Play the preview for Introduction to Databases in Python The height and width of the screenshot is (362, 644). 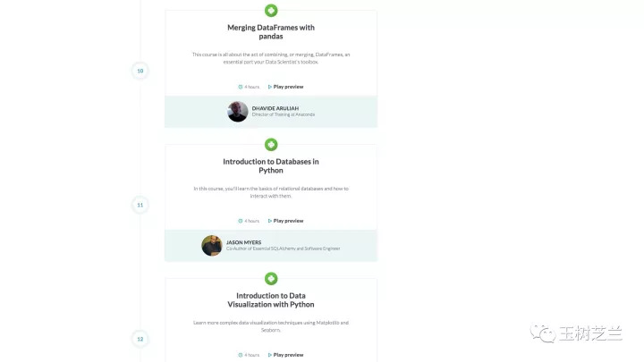point(285,221)
